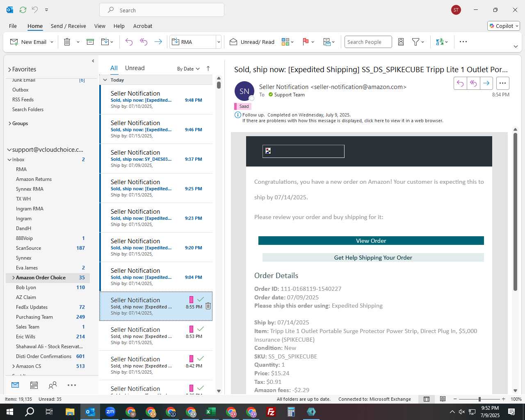
Task: Click Normal view button in status bar
Action: tap(427, 399)
